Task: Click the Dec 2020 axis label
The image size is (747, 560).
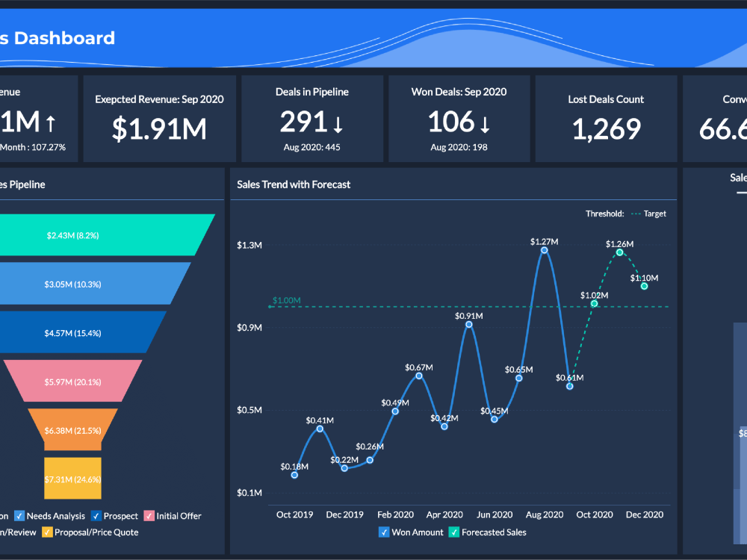Action: (644, 514)
